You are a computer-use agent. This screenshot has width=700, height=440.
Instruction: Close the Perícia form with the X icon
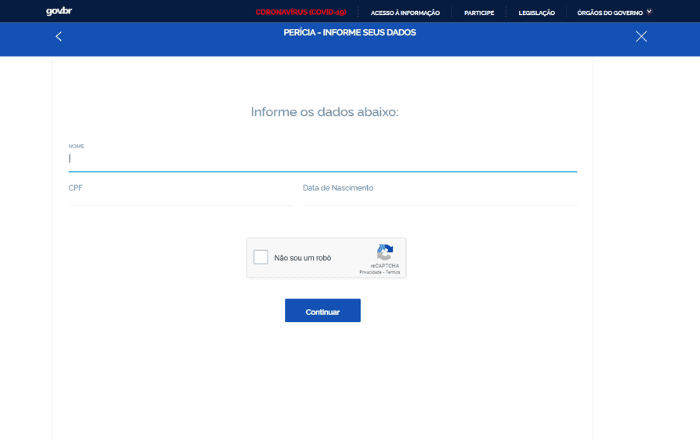(x=641, y=37)
